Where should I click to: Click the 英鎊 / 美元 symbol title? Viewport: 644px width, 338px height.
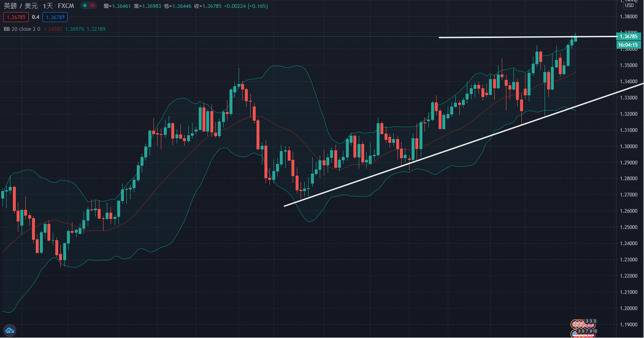click(x=21, y=6)
